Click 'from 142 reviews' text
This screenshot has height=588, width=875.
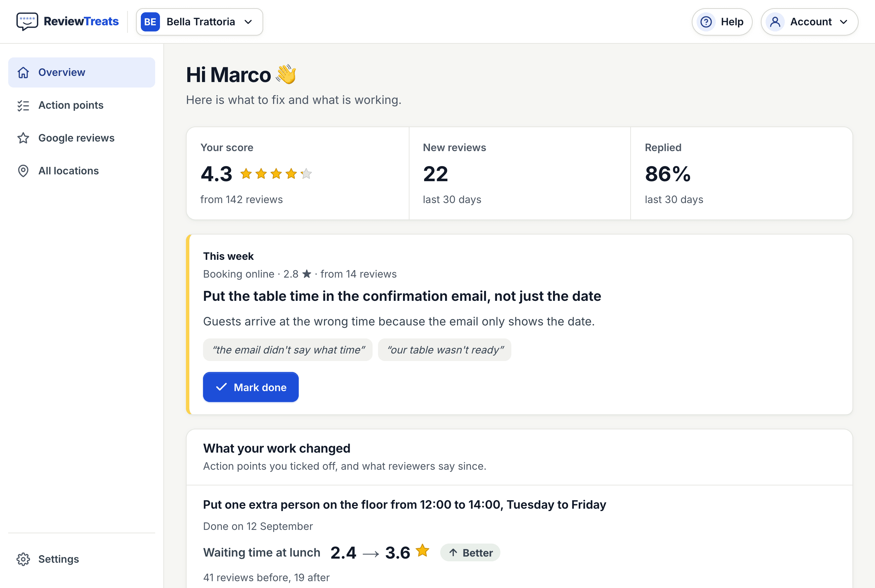[241, 200]
